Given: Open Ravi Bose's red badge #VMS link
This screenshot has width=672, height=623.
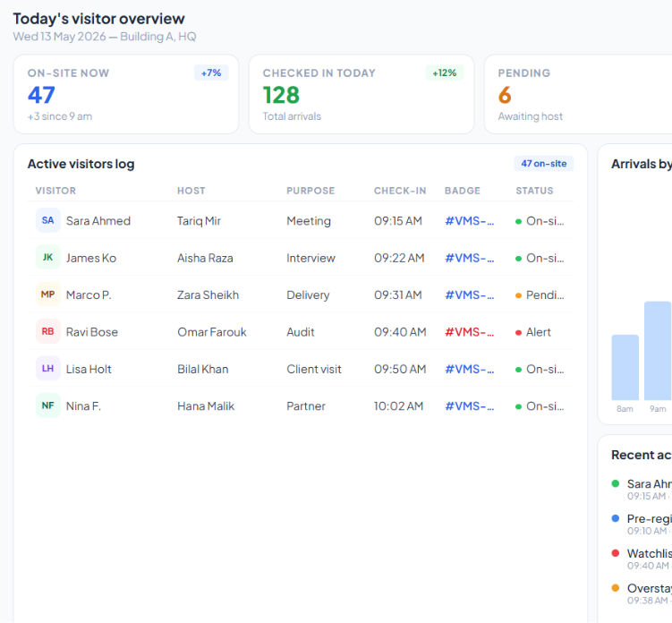Looking at the screenshot, I should [469, 332].
